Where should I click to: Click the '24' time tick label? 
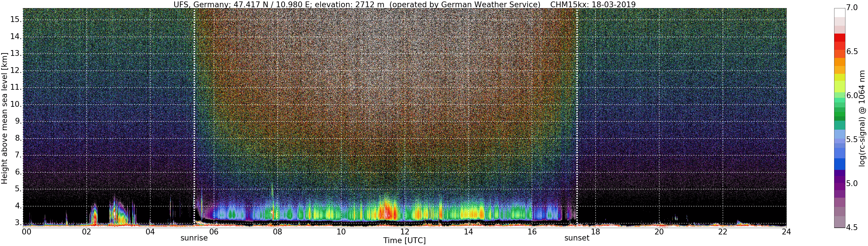click(786, 232)
